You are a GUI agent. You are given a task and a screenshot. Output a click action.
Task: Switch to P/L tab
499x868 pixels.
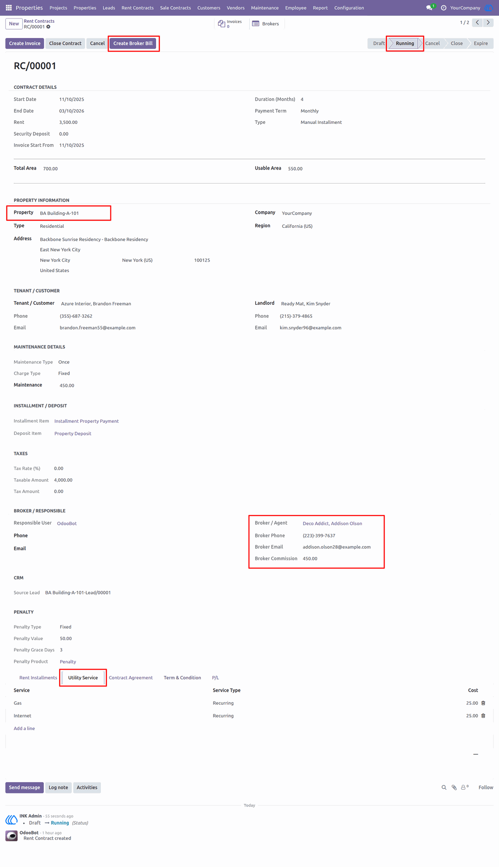pyautogui.click(x=215, y=678)
